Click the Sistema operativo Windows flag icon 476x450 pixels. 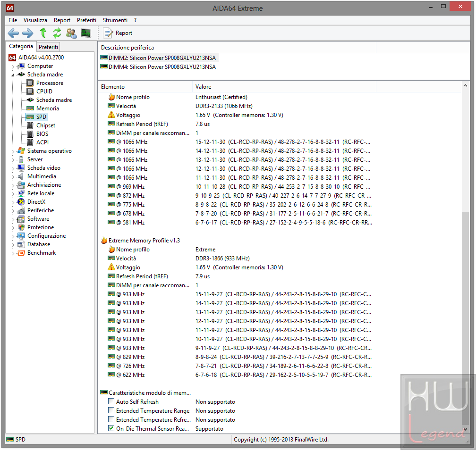coord(21,151)
